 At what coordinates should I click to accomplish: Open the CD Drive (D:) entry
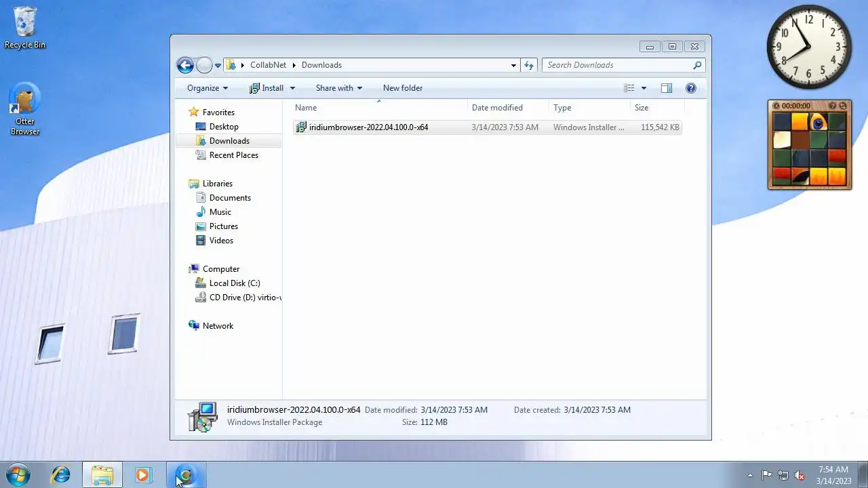point(238,298)
